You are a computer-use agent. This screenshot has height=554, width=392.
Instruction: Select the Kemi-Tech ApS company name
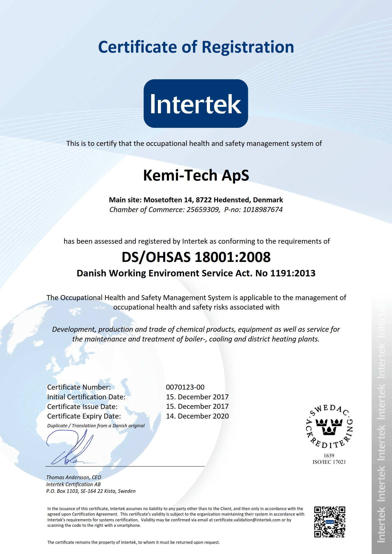tap(196, 175)
